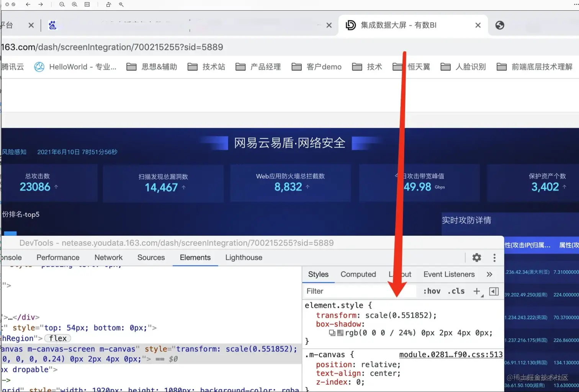Click the 有数BI tab favicon
This screenshot has height=392, width=579.
(350, 25)
